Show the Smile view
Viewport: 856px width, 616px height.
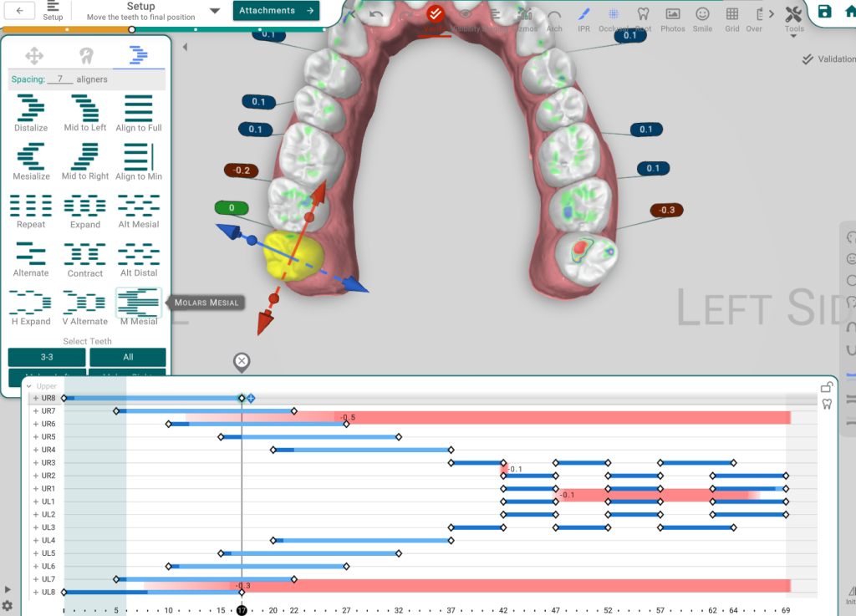coord(702,17)
